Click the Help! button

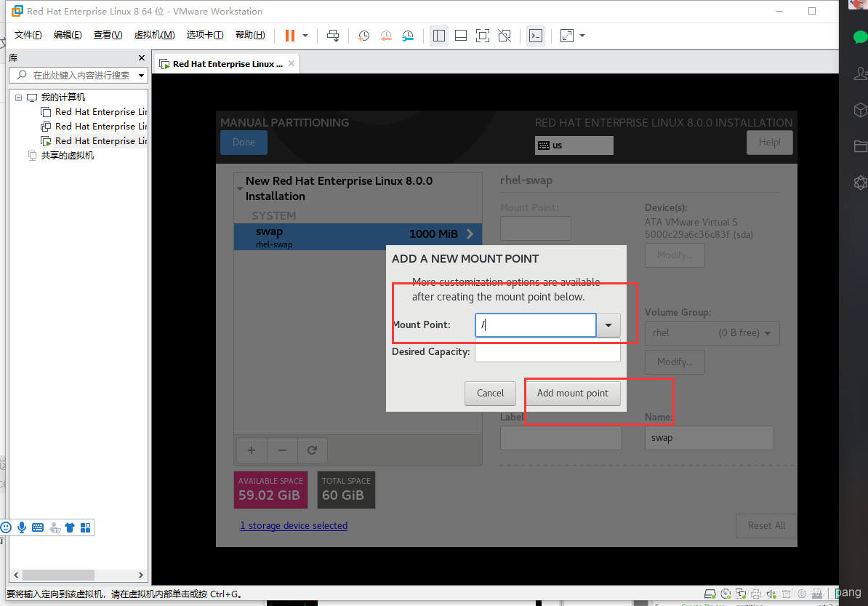pyautogui.click(x=769, y=143)
